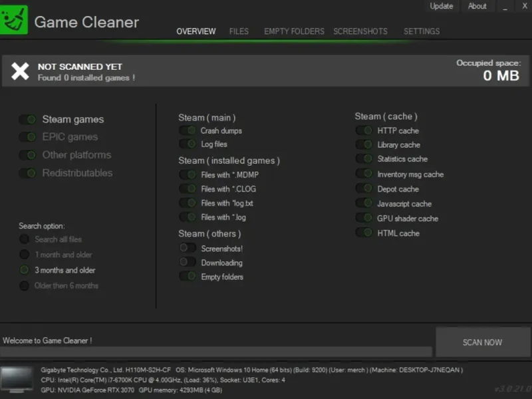Click the green Game Cleaner broom logo
Screen dimensions: 532x399
click(x=13, y=20)
